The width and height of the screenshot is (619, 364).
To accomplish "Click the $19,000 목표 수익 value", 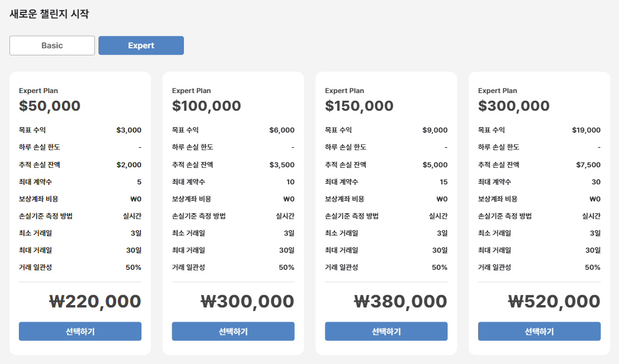I will (x=586, y=130).
